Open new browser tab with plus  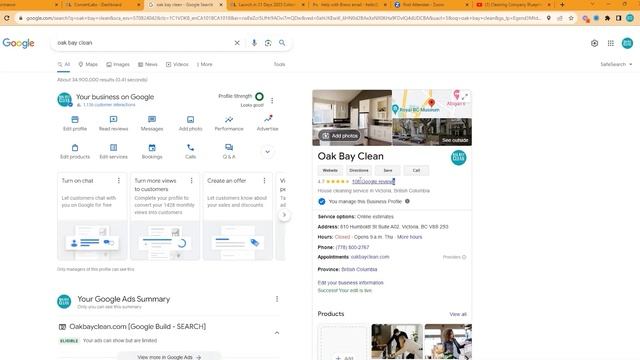[x=562, y=4]
